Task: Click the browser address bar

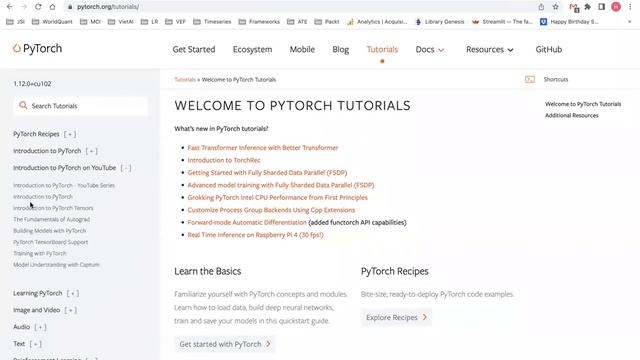Action: [302, 7]
